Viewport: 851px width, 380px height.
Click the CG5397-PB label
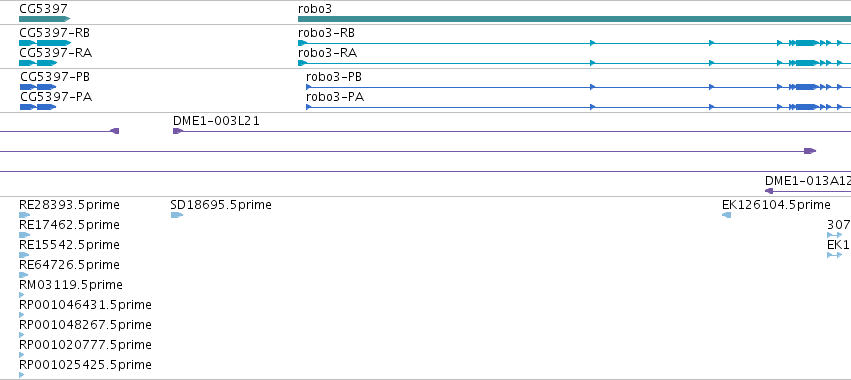(55, 77)
